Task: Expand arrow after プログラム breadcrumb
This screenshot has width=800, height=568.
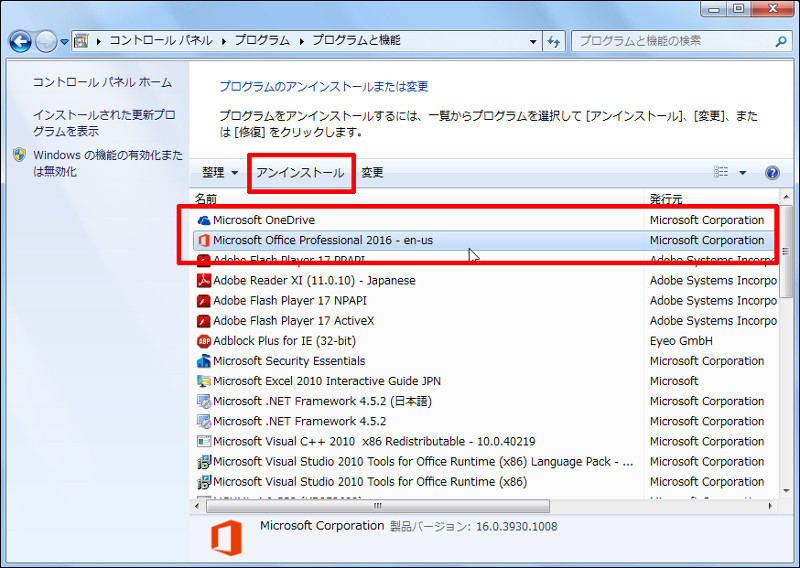Action: click(302, 41)
